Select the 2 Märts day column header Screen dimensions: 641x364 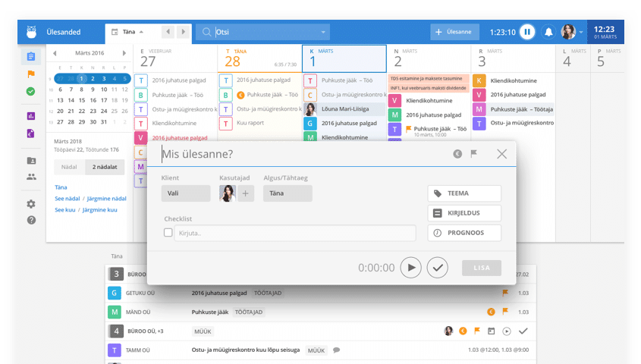coord(429,58)
